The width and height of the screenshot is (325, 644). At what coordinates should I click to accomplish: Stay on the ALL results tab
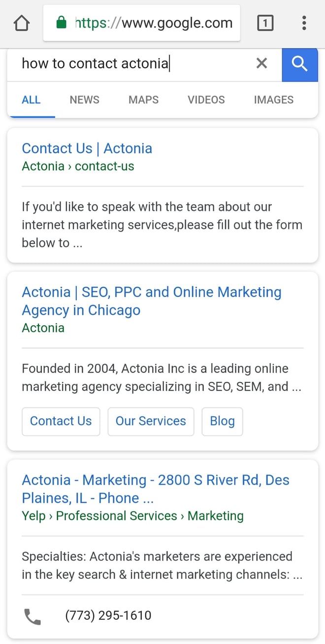coord(31,100)
